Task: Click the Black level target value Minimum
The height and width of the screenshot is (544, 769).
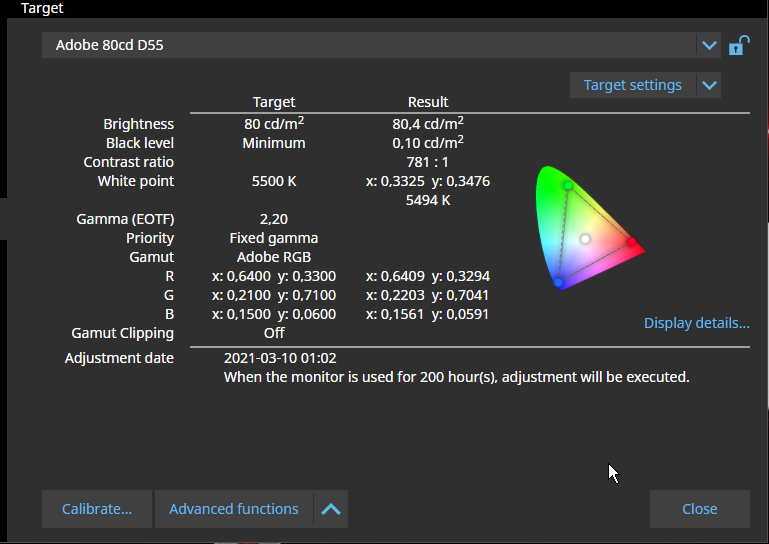Action: point(274,143)
